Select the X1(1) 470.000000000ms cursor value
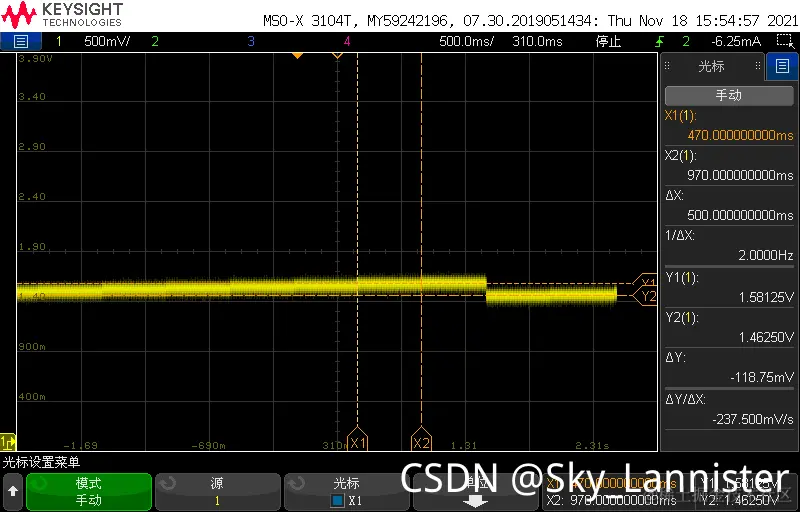This screenshot has height=512, width=800. (729, 125)
